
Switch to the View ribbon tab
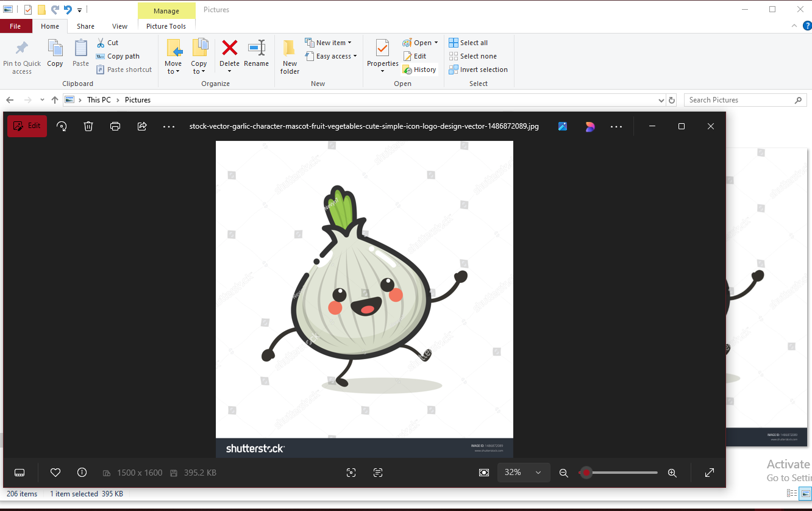click(120, 26)
